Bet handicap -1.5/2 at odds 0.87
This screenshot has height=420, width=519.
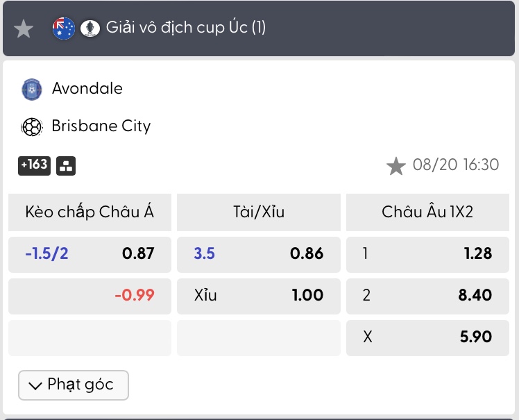pyautogui.click(x=90, y=254)
